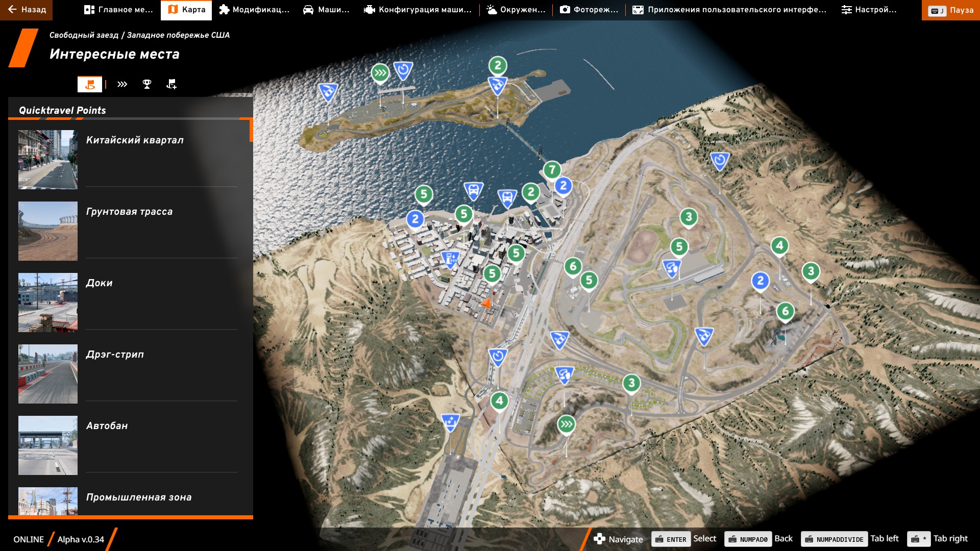Select the Quicktravel Points filter icon

point(90,84)
